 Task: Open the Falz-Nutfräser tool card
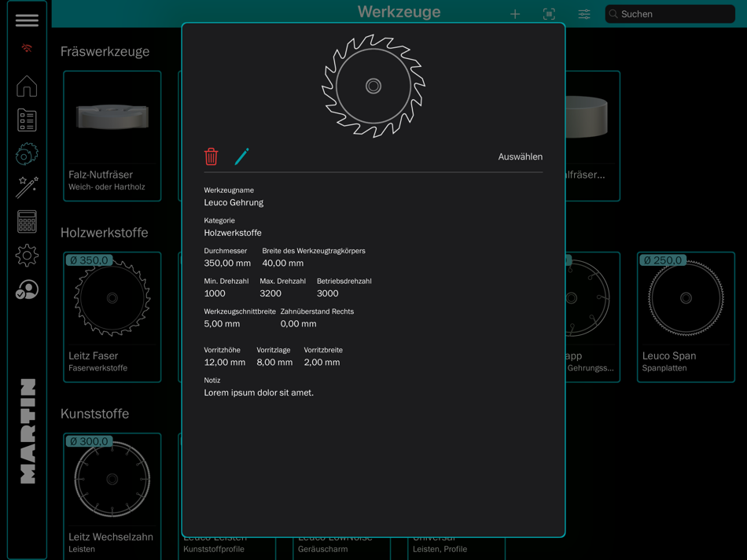(x=112, y=136)
